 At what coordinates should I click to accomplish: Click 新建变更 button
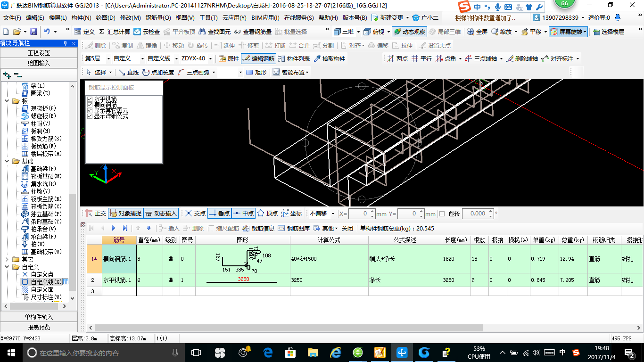tap(388, 18)
